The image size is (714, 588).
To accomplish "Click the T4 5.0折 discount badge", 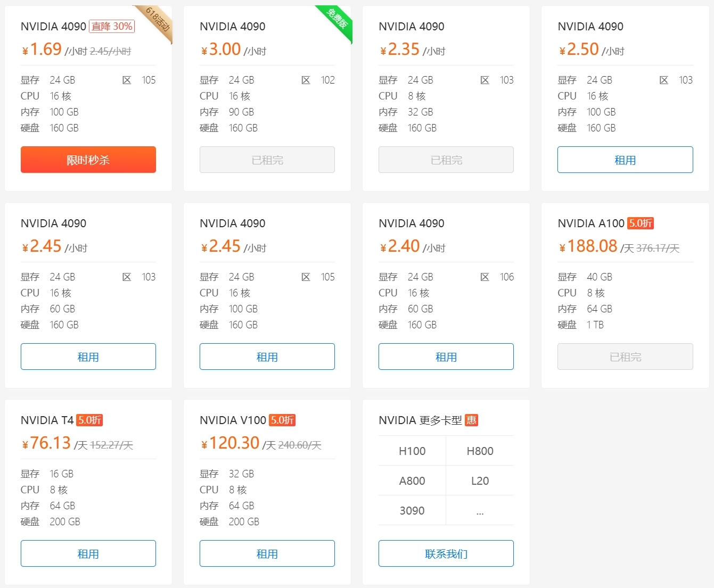I will click(89, 420).
